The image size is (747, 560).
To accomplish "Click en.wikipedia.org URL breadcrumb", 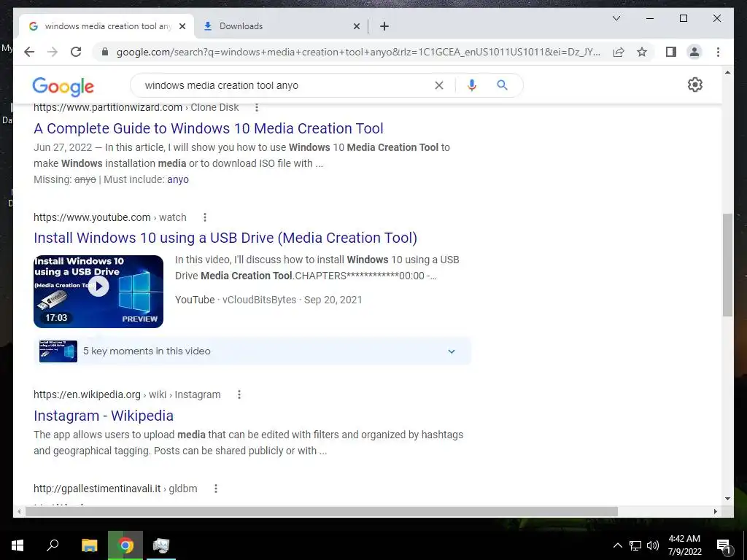I will click(x=127, y=394).
